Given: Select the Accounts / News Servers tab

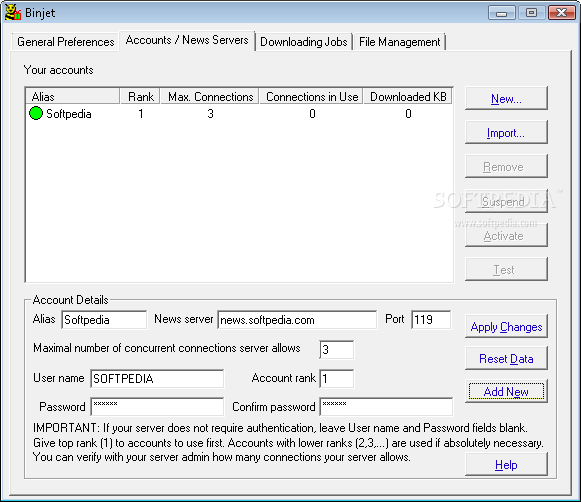Looking at the screenshot, I should [x=187, y=40].
